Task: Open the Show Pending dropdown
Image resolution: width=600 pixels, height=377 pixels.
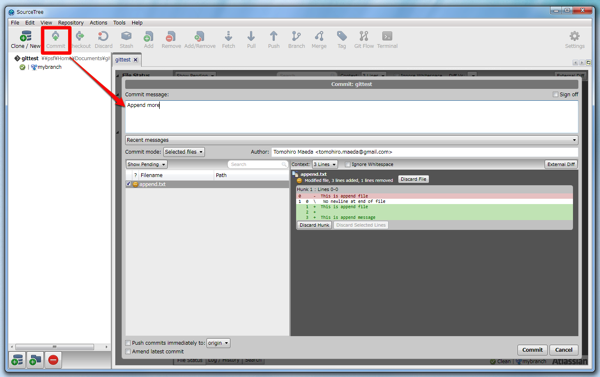Action: [x=147, y=164]
